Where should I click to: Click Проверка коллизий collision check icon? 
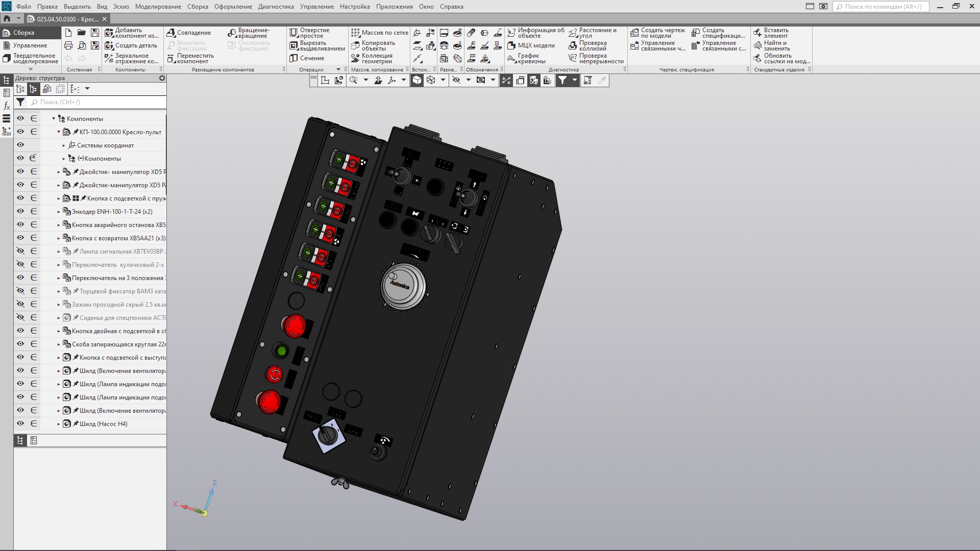click(x=573, y=46)
